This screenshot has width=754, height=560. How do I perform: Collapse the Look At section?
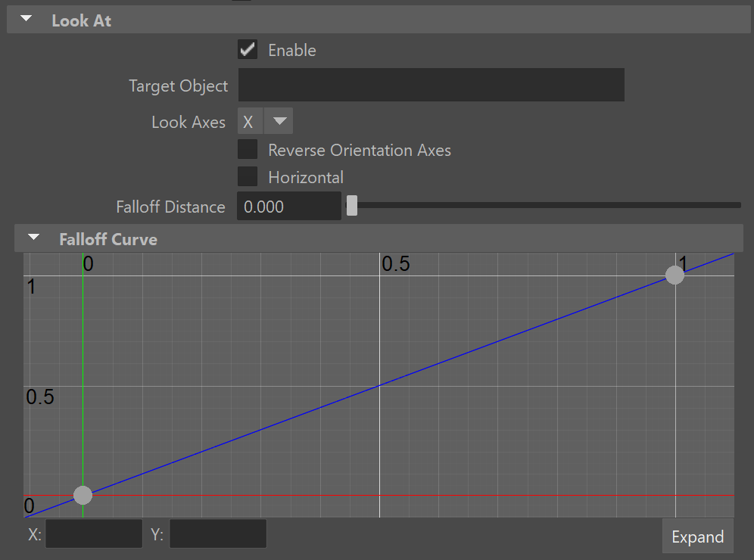coord(26,19)
